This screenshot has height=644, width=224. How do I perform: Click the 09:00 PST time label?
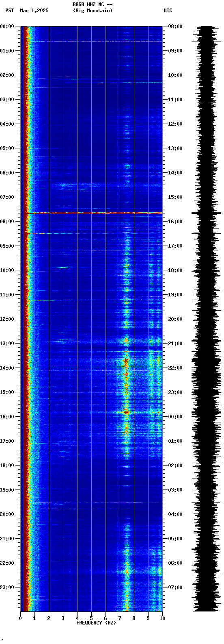point(7,246)
